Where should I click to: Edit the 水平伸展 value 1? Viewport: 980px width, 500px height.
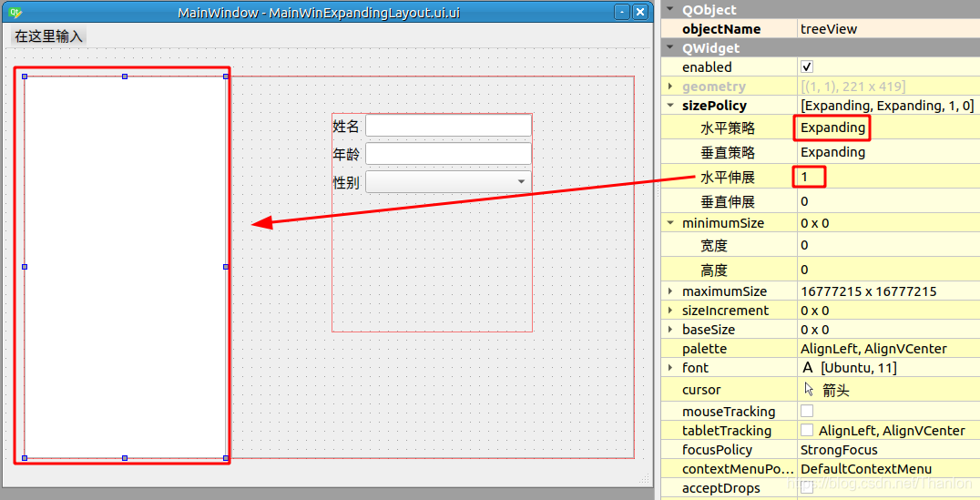click(x=804, y=177)
